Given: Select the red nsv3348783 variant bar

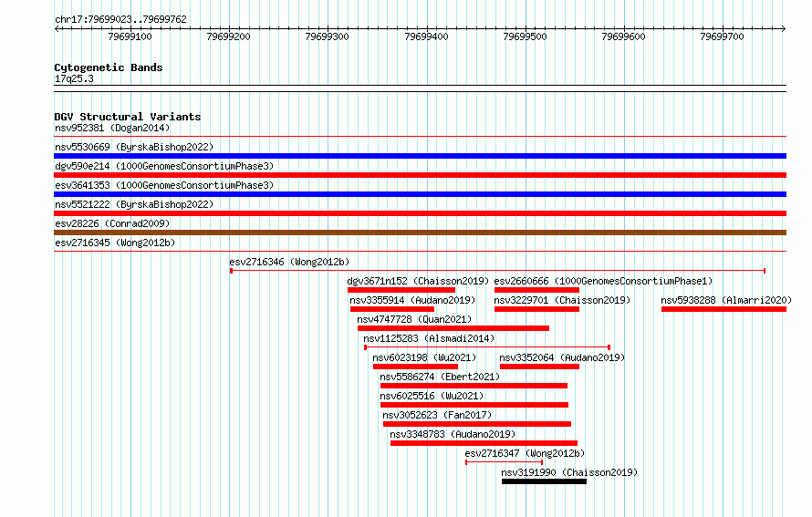Looking at the screenshot, I should point(484,443).
